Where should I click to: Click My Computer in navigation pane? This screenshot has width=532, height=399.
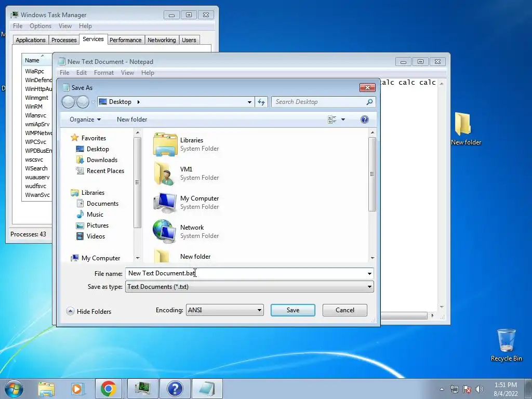(x=100, y=258)
